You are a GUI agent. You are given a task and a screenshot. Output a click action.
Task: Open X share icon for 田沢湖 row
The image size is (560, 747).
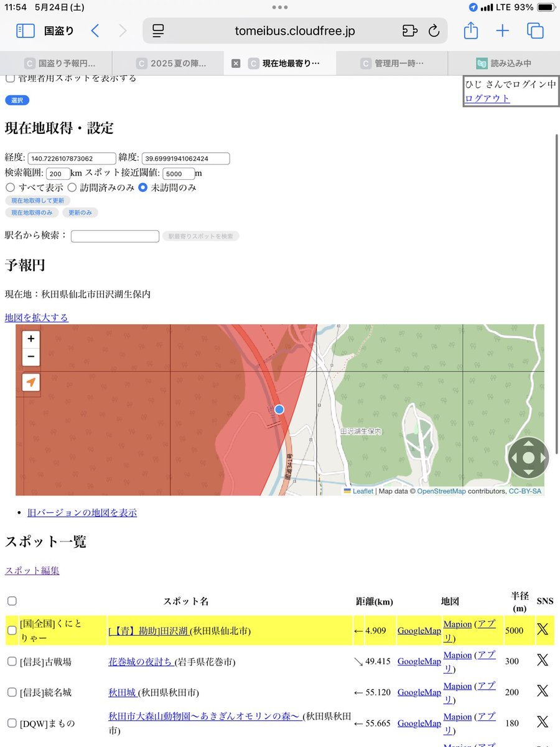click(x=543, y=630)
